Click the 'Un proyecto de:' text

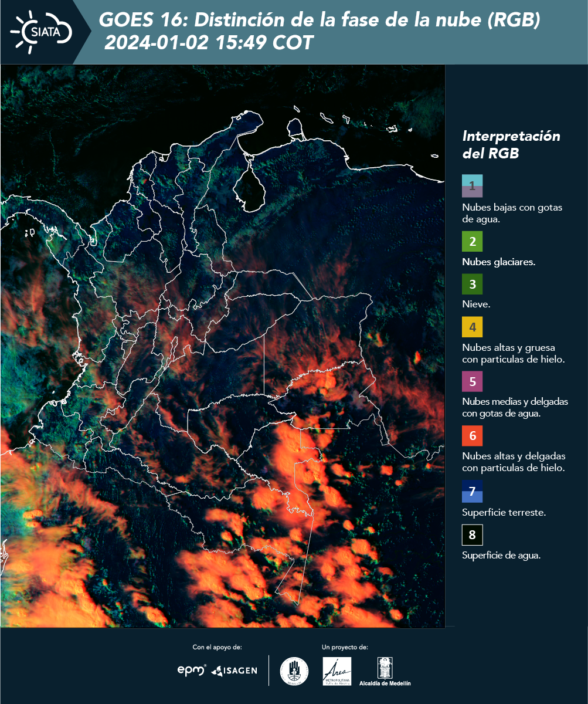point(345,647)
